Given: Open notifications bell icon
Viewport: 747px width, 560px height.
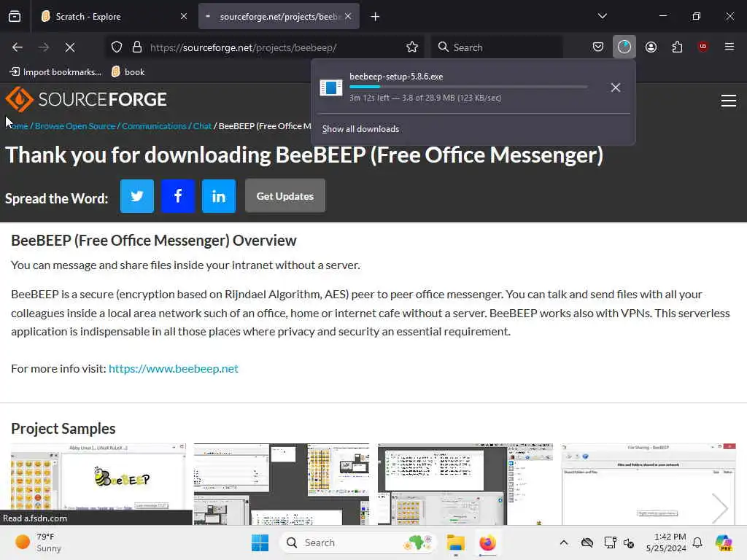Looking at the screenshot, I should 697,542.
